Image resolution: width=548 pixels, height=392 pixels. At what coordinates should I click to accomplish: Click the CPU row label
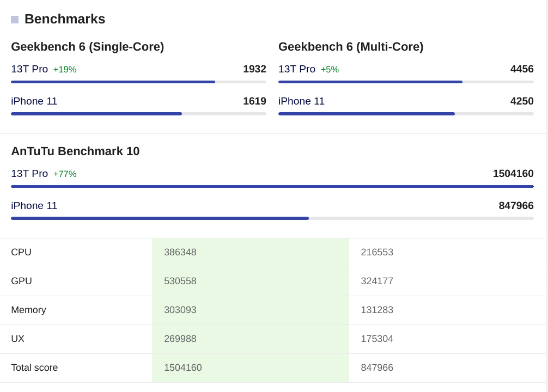pos(21,252)
